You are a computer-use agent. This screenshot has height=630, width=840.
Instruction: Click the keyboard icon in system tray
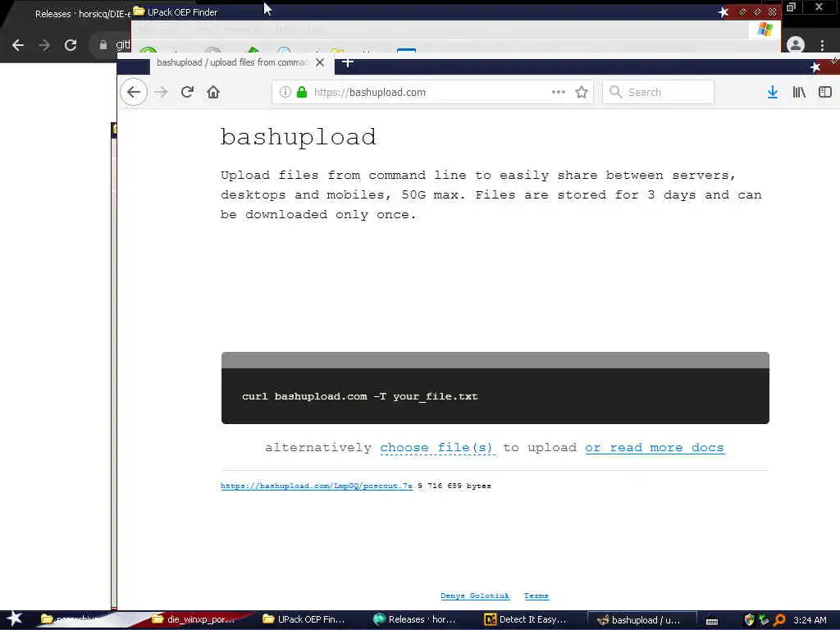tap(712, 622)
